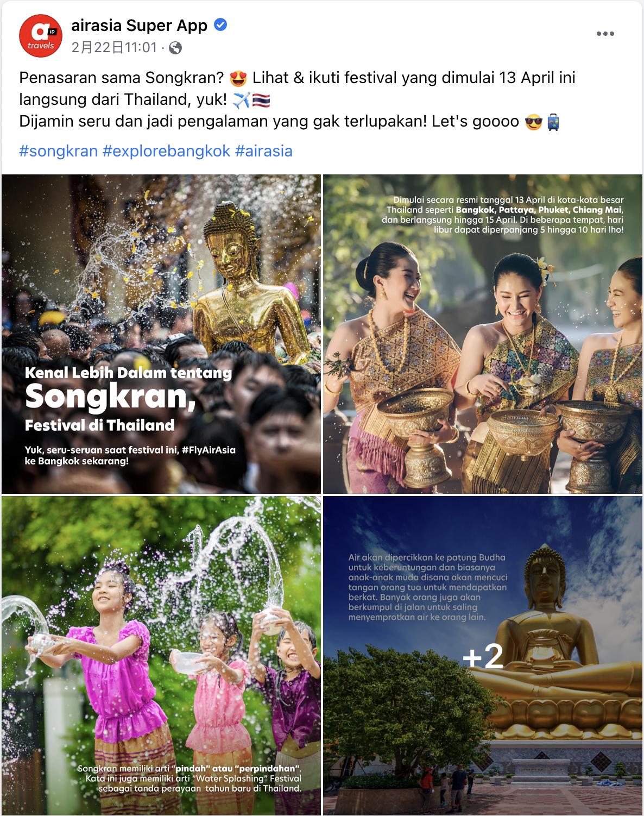The image size is (644, 816).
Task: Open the #airasia hashtag
Action: (264, 150)
